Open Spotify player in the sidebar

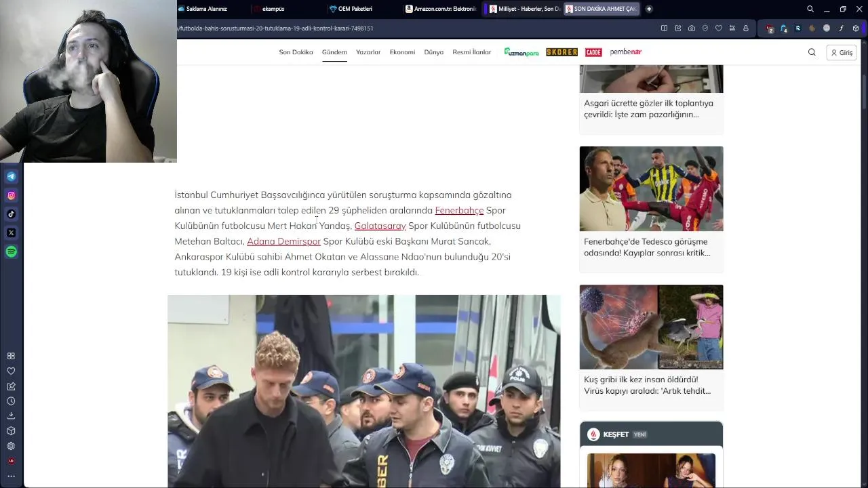[11, 251]
